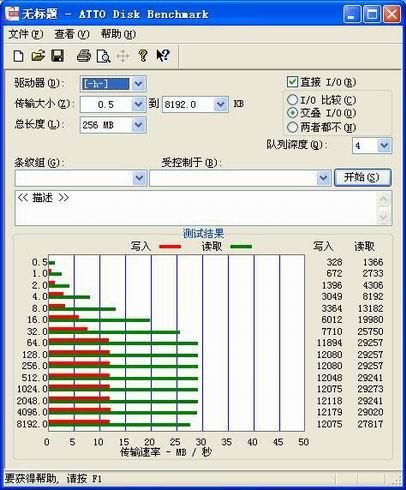Image resolution: width=406 pixels, height=490 pixels.
Task: Click the green 读取 legend swatch
Action: tap(241, 247)
